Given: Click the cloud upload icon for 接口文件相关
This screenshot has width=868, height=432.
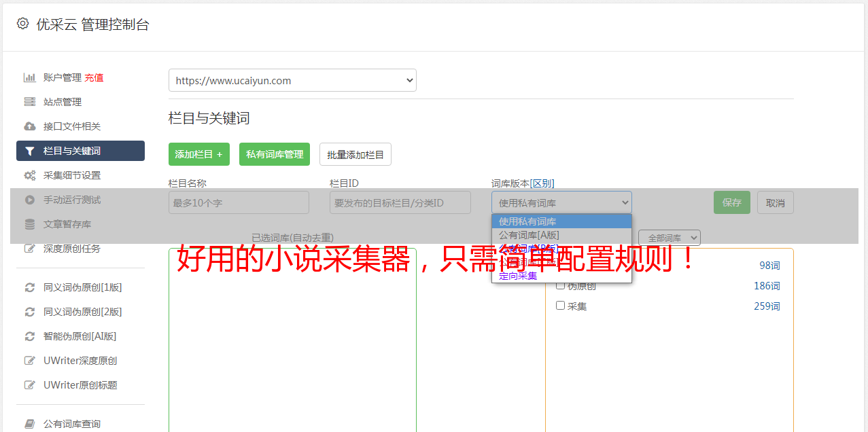Looking at the screenshot, I should pos(30,126).
